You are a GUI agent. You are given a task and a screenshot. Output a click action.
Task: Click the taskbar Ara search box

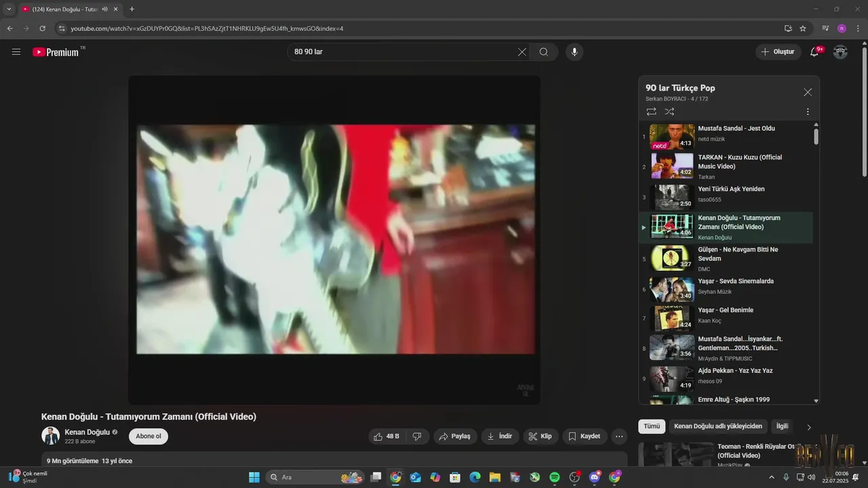tap(315, 477)
